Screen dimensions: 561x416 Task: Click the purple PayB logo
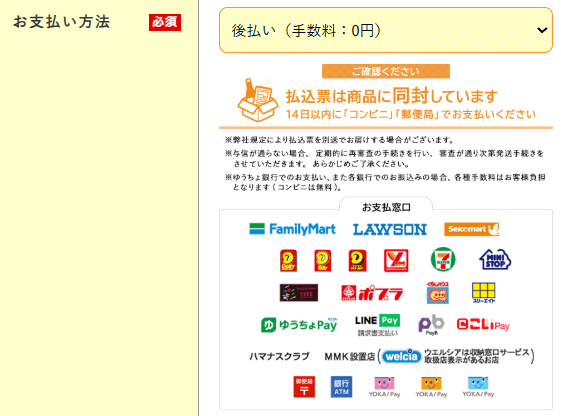coord(431,325)
